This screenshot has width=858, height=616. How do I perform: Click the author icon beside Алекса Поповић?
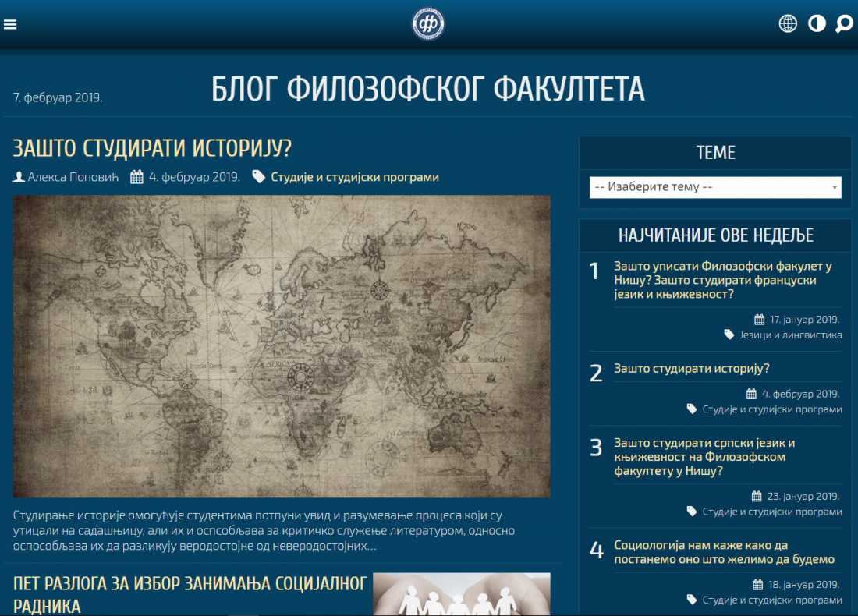click(x=19, y=177)
